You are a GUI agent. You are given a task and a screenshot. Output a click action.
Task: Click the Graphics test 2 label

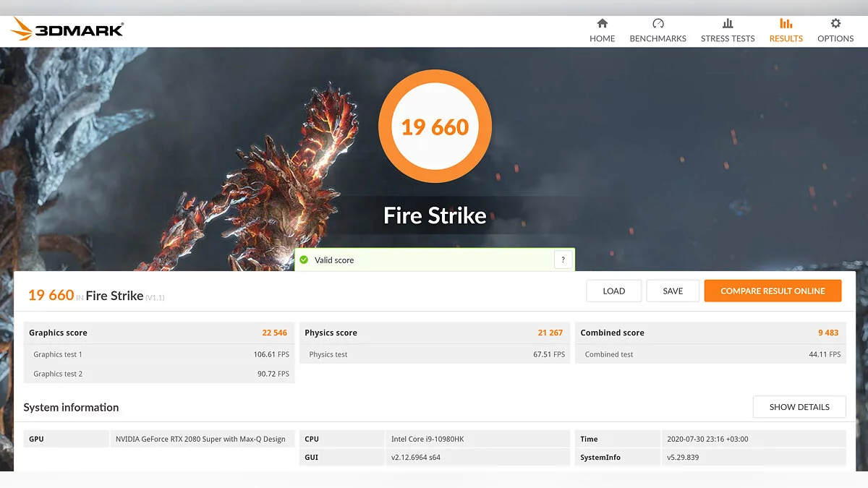click(58, 374)
